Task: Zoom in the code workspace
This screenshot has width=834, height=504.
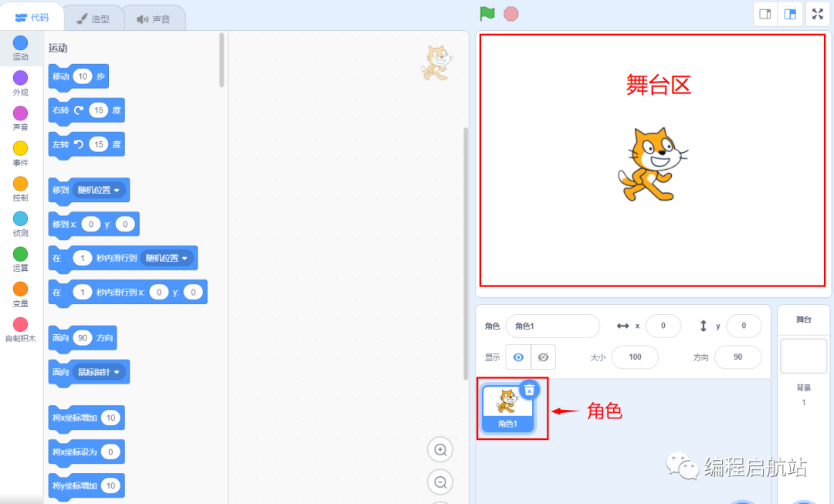Action: (440, 450)
